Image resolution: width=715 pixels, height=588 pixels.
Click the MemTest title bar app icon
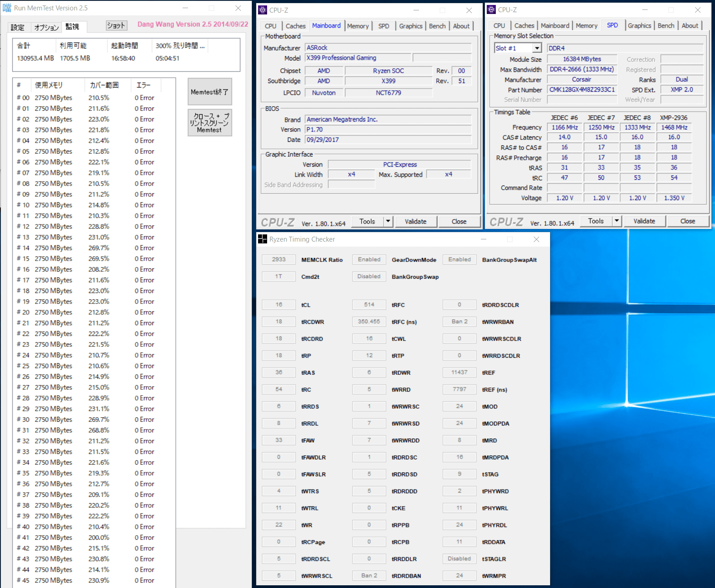point(7,8)
